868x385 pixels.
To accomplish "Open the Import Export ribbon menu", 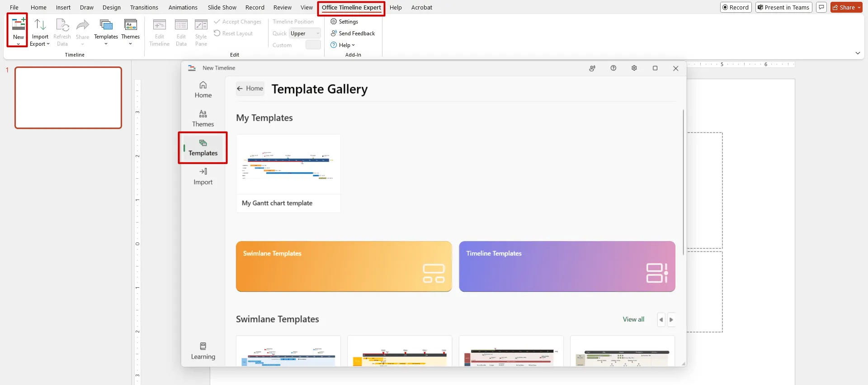I will pos(40,33).
